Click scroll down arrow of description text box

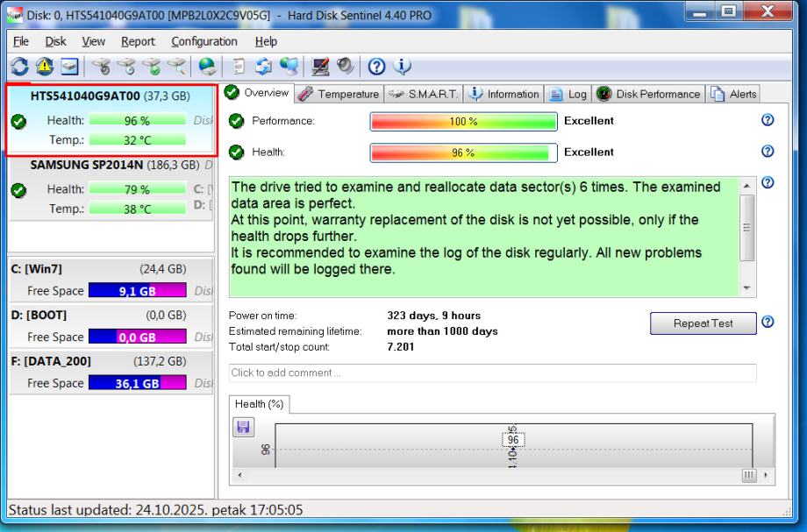point(746,288)
